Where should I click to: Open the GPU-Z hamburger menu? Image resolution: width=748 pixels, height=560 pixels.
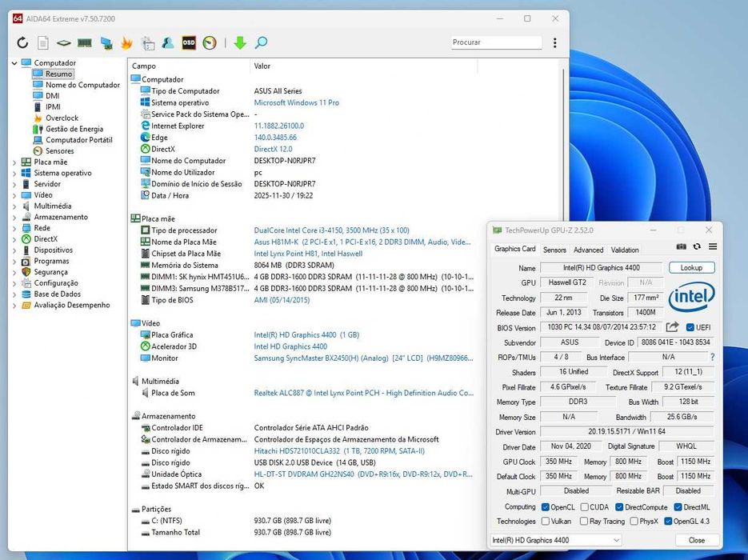point(713,246)
